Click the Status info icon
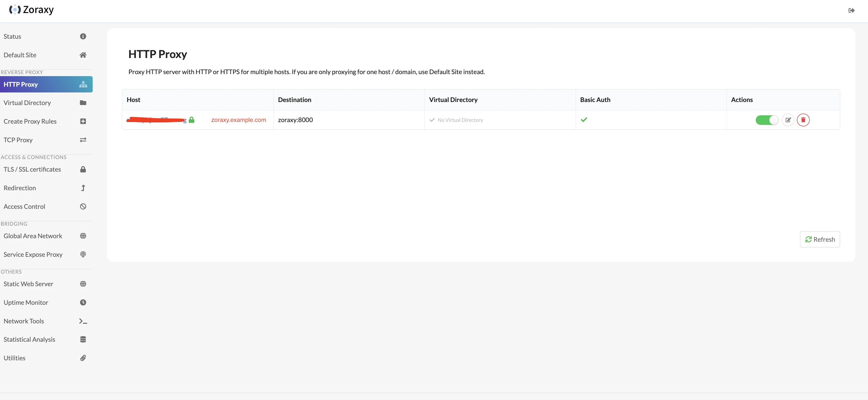This screenshot has height=400, width=868. pos(83,36)
